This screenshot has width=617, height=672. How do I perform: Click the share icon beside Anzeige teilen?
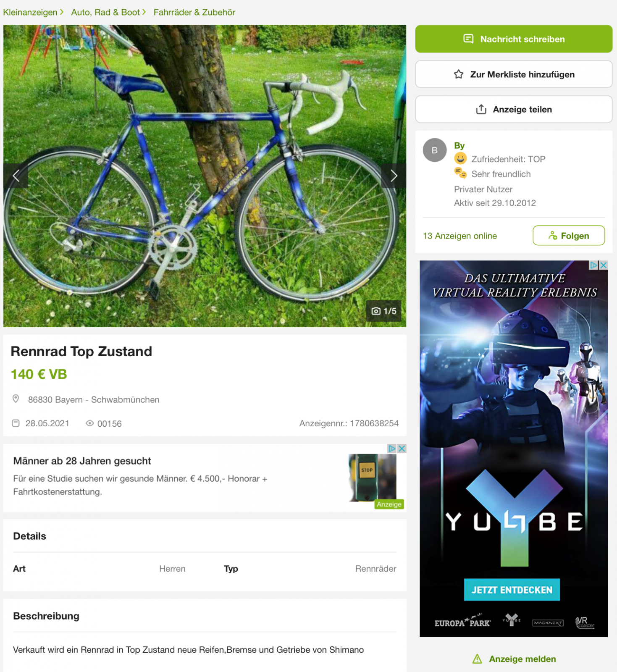pos(481,109)
